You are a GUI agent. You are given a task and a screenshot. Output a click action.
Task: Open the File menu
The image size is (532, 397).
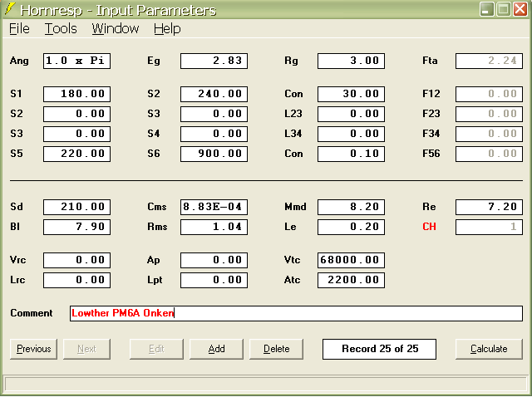tap(19, 29)
